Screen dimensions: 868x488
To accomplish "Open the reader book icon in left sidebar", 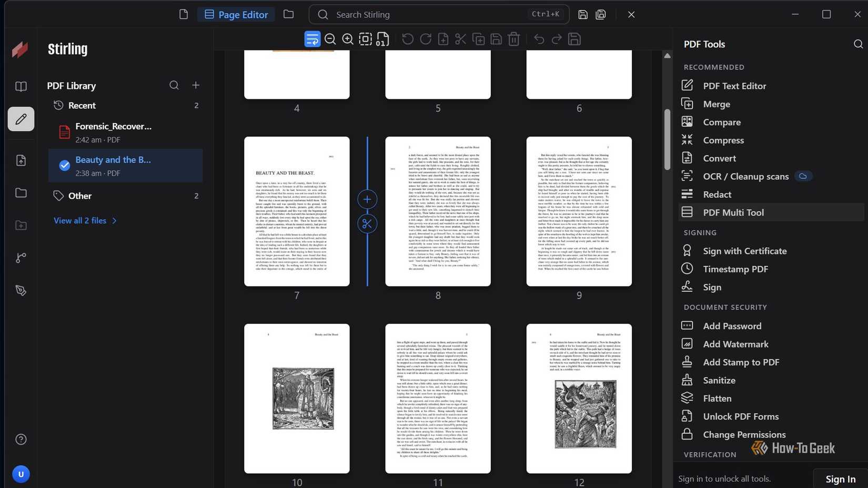I will point(21,86).
